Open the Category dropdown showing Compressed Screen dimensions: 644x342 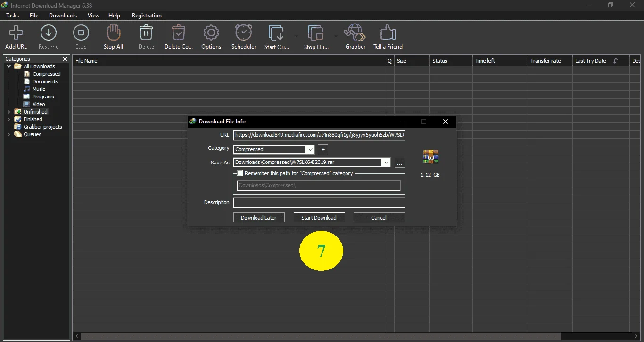pyautogui.click(x=274, y=149)
